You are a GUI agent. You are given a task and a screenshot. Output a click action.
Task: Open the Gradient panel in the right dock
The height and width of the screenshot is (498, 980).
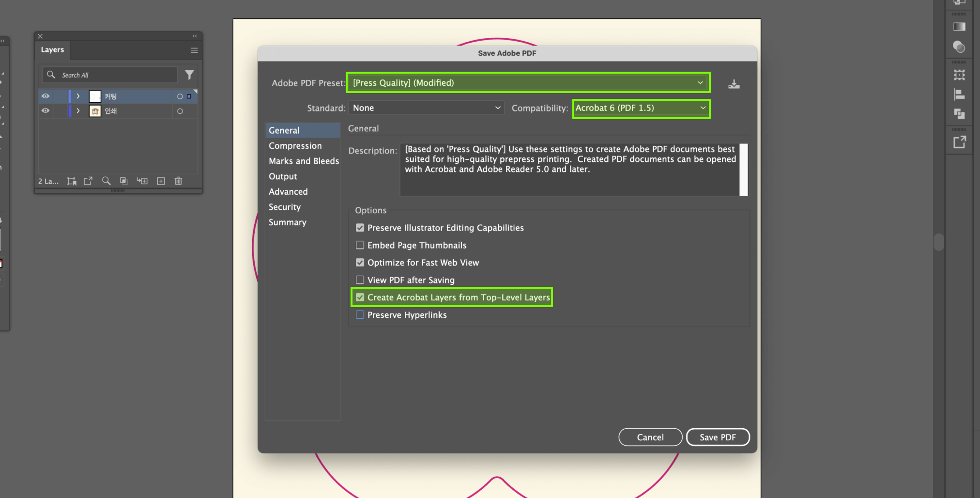(959, 27)
